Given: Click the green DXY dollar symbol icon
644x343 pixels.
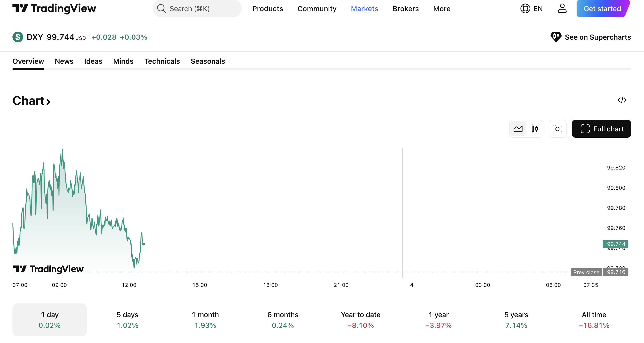Looking at the screenshot, I should (x=18, y=37).
